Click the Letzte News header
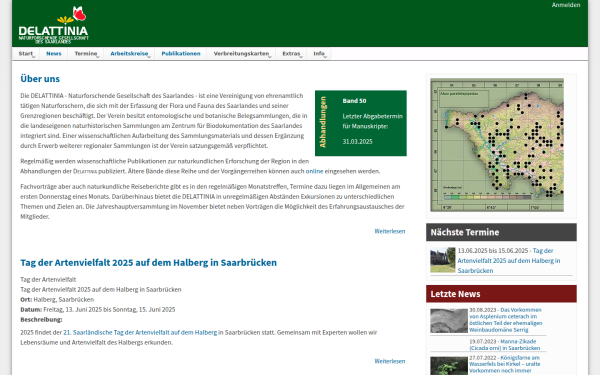This screenshot has width=600, height=375. [x=501, y=294]
